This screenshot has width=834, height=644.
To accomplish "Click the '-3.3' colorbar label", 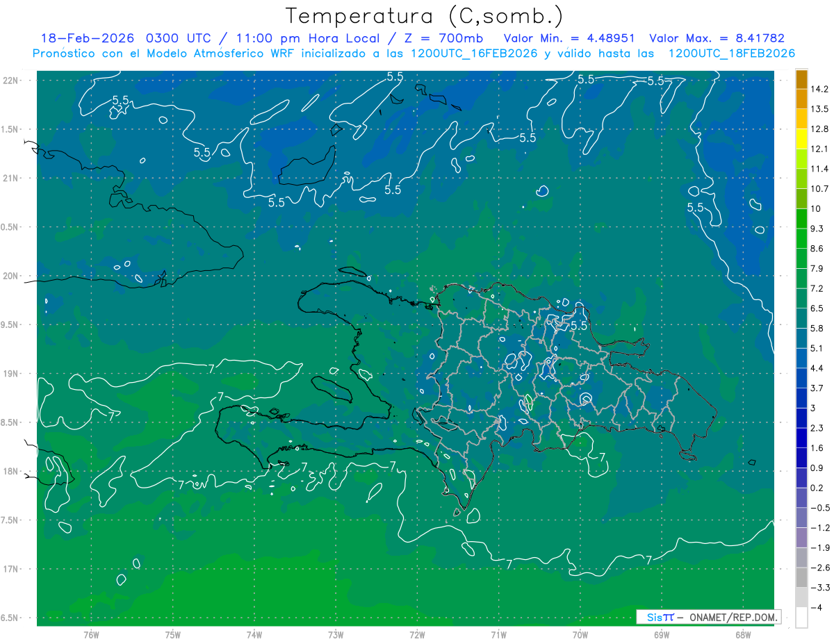I will (x=819, y=588).
